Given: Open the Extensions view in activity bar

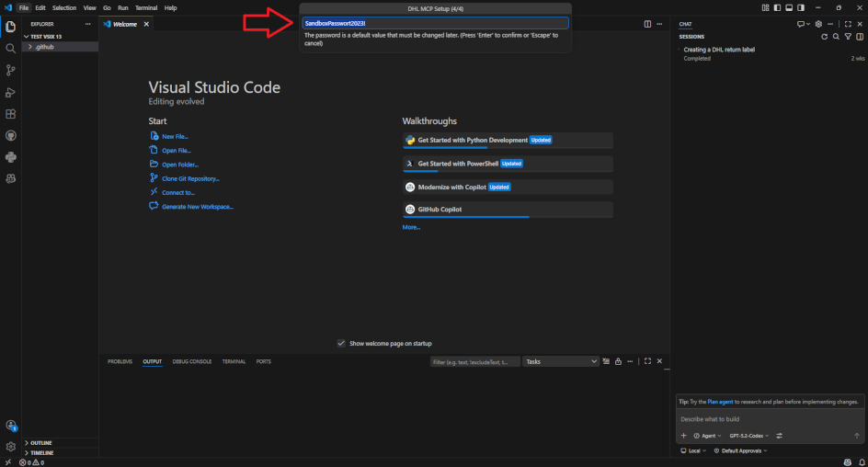Looking at the screenshot, I should pos(11,114).
